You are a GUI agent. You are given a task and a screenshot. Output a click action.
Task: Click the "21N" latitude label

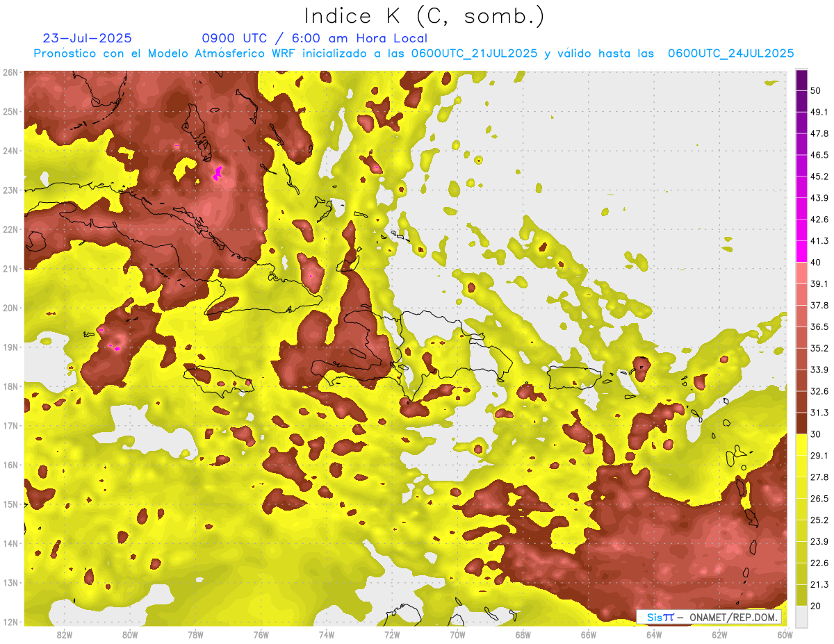pos(10,268)
